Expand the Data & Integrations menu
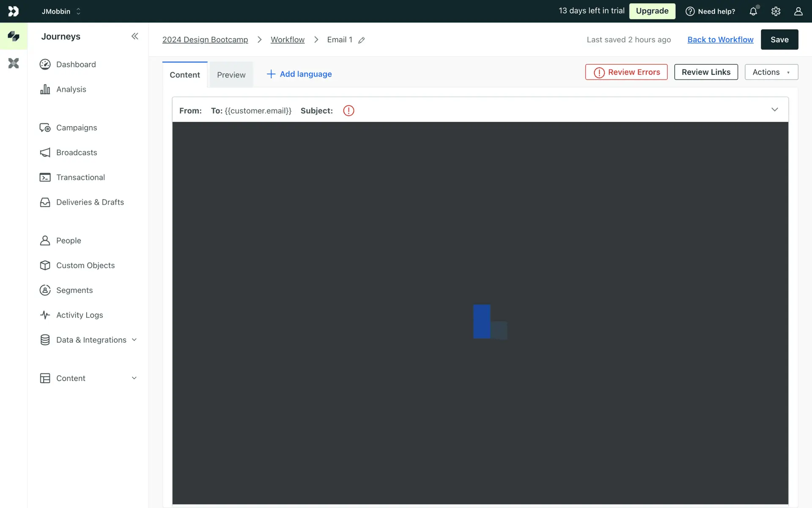Image resolution: width=812 pixels, height=508 pixels. click(x=91, y=340)
